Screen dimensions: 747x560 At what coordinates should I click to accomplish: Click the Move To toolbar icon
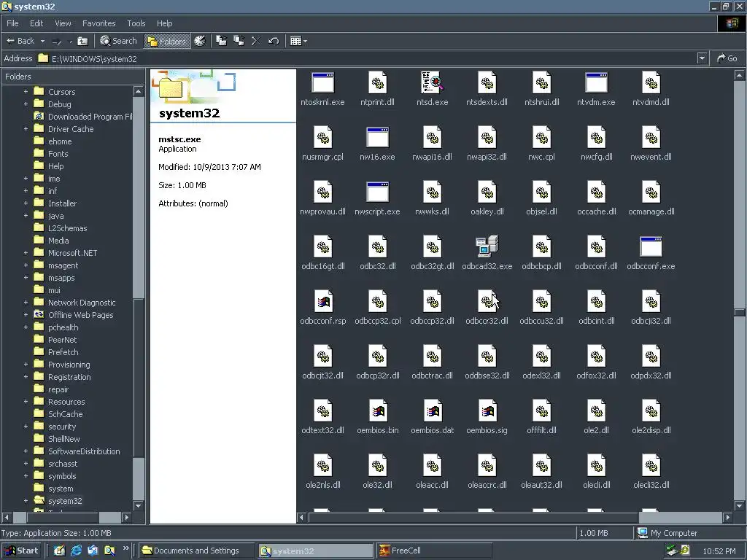coord(221,41)
